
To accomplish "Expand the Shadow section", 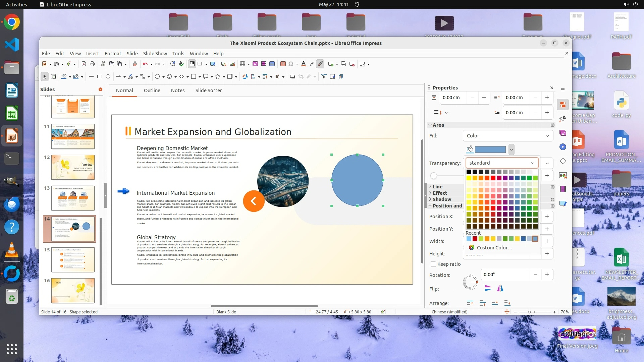I will 441,199.
